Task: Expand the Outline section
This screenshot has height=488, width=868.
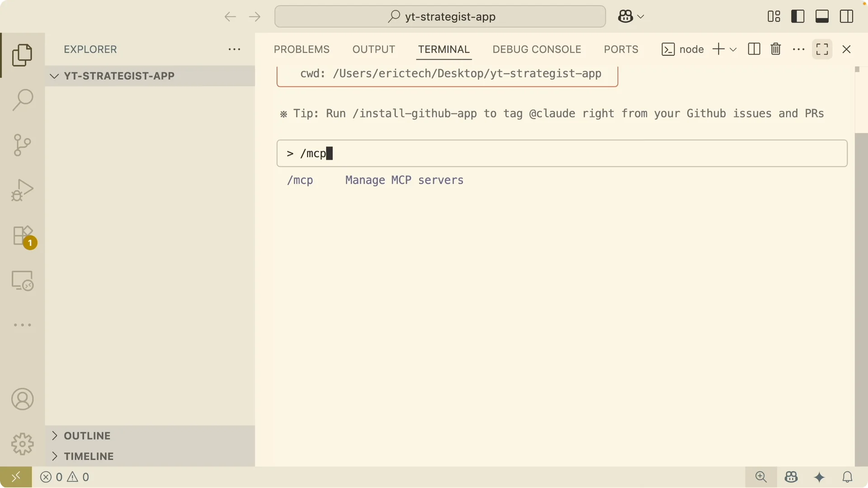Action: [x=150, y=436]
